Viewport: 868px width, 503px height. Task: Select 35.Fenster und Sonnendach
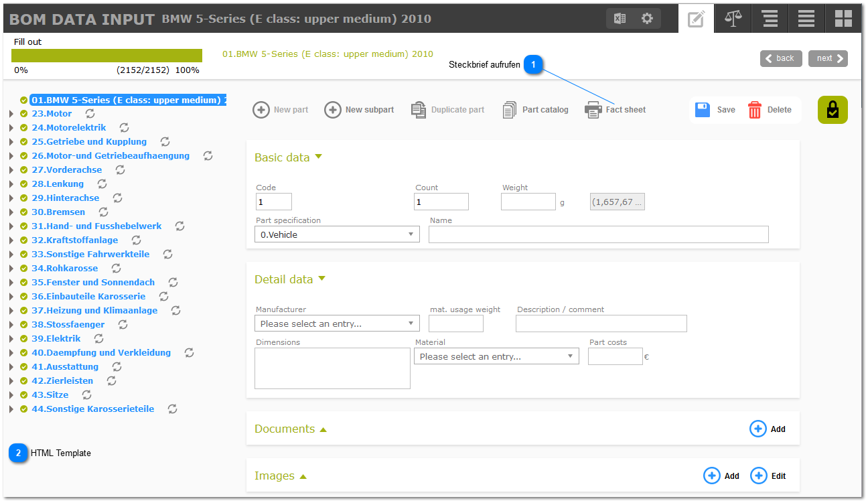click(x=93, y=283)
